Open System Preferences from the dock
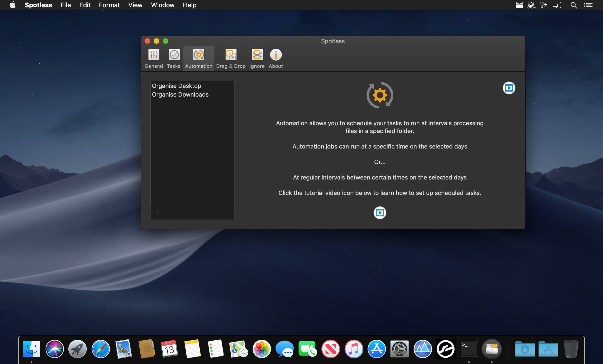Image resolution: width=603 pixels, height=364 pixels. pos(399,349)
